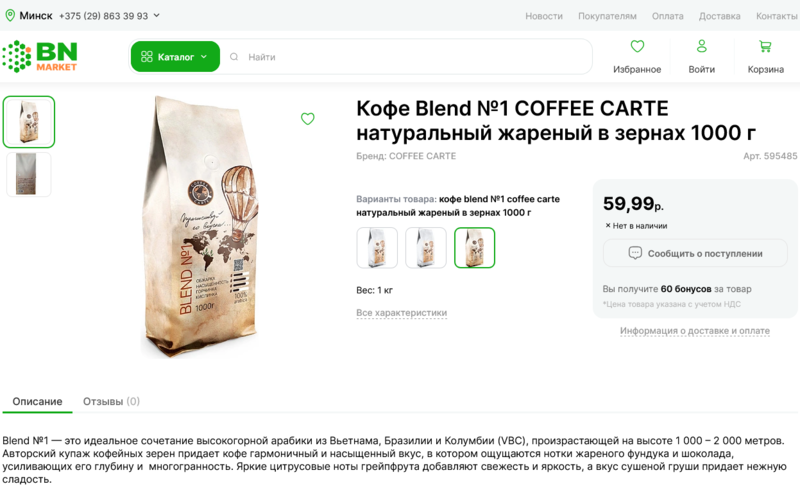This screenshot has width=800, height=493.
Task: Switch to the Описание tab
Action: coord(37,401)
